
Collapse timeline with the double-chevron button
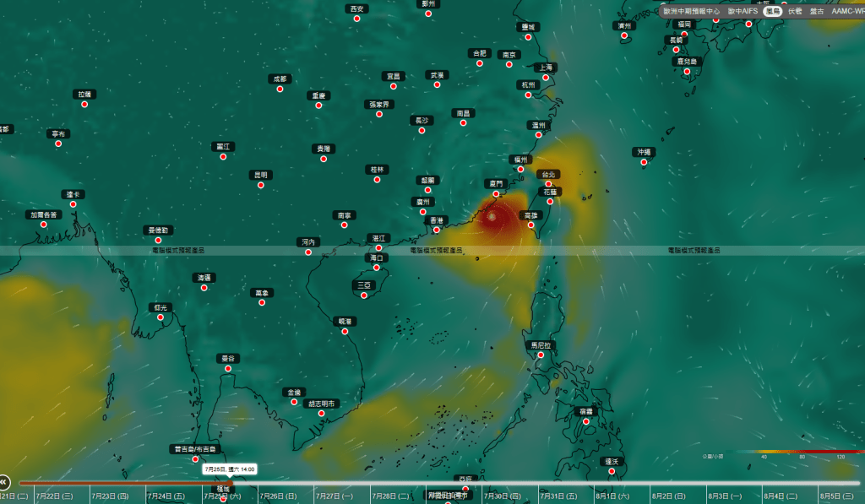pos(4,483)
